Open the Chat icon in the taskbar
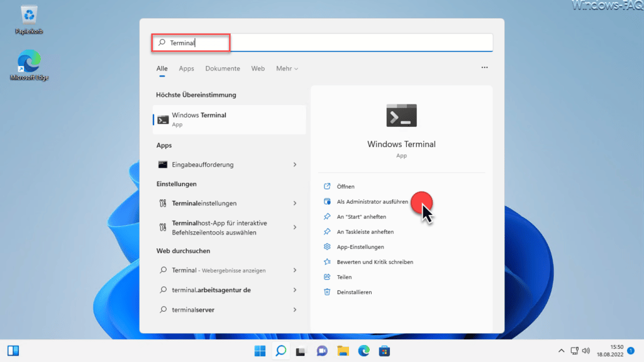 point(322,351)
